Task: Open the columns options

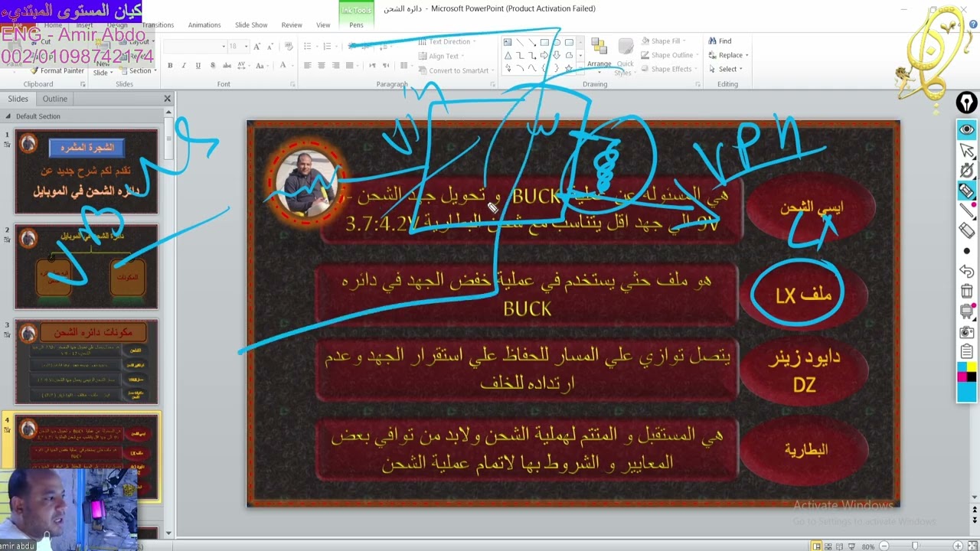Action: coord(406,66)
